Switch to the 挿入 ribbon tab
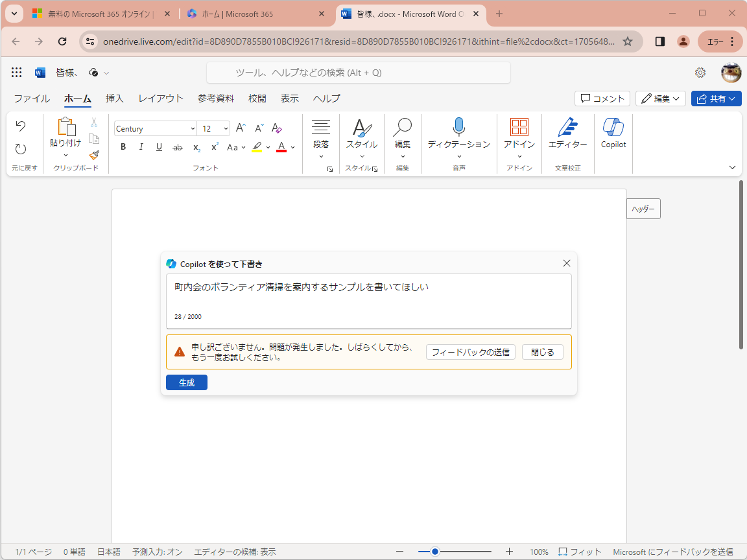 114,99
